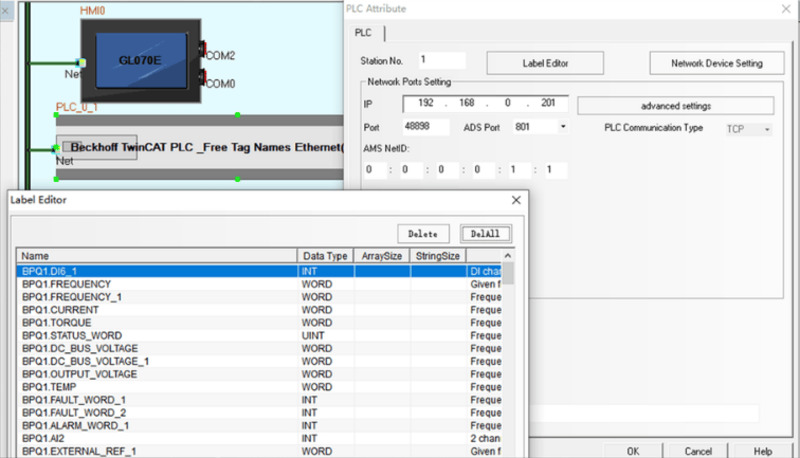The height and width of the screenshot is (458, 800).
Task: Open the Label Editor button
Action: [x=545, y=63]
